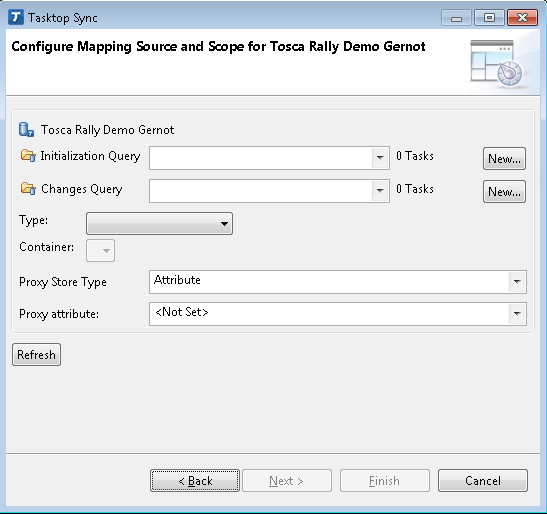Click the Proxy attribute <Not Set> value
This screenshot has height=514, width=547.
[x=182, y=312]
